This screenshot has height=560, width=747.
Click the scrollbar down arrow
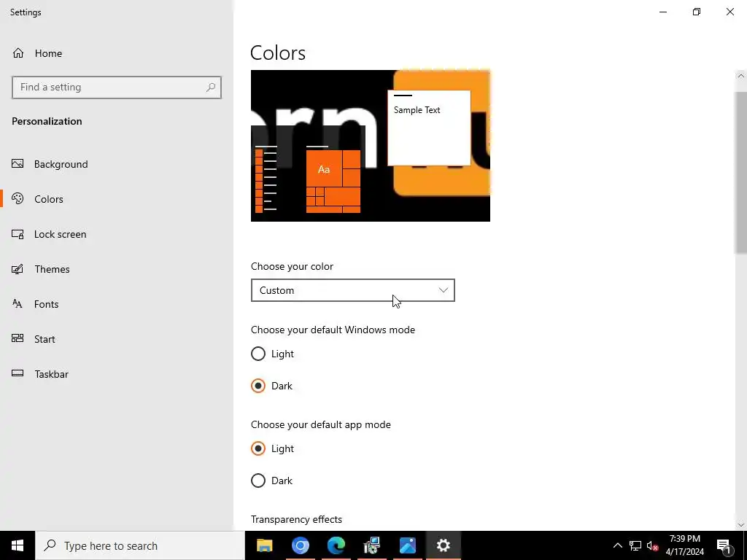pyautogui.click(x=741, y=525)
